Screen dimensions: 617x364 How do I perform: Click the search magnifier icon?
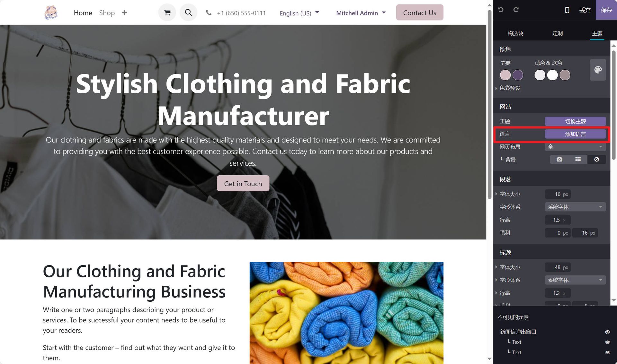click(188, 13)
